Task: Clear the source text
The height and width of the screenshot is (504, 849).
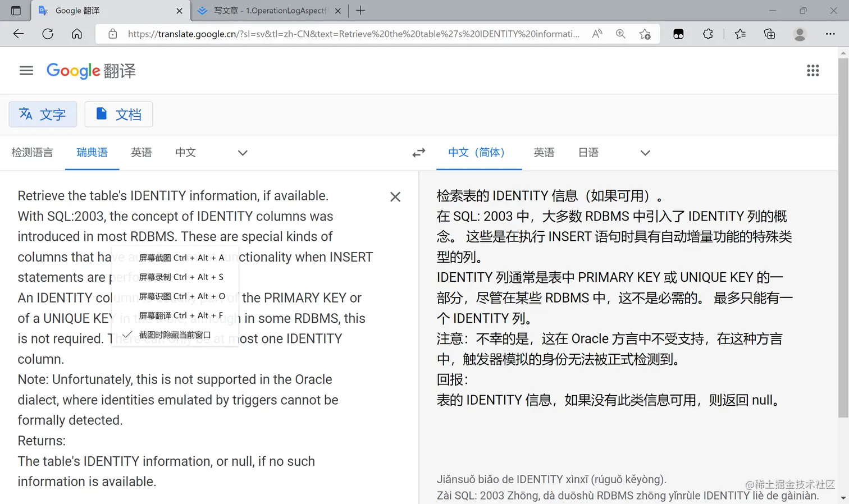Action: (395, 197)
